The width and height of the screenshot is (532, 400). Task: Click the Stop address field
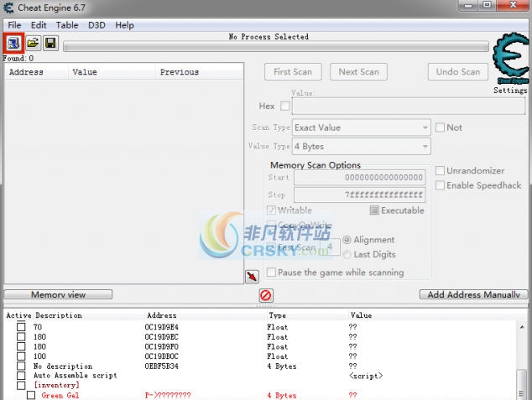360,195
